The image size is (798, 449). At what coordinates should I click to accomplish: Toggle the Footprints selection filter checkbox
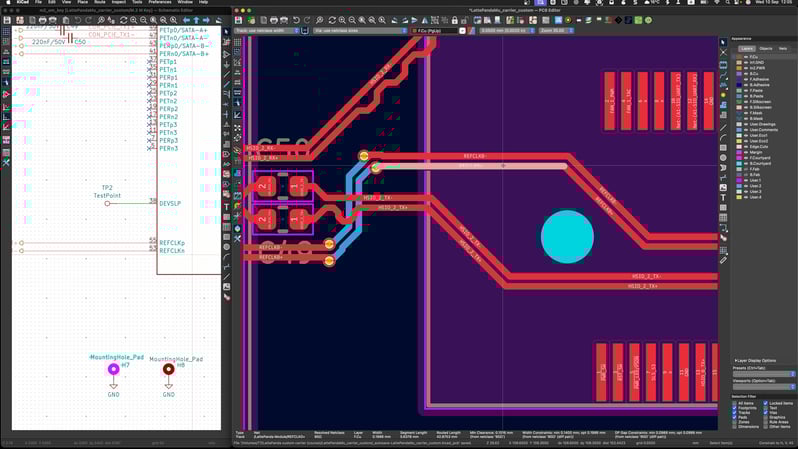[735, 408]
